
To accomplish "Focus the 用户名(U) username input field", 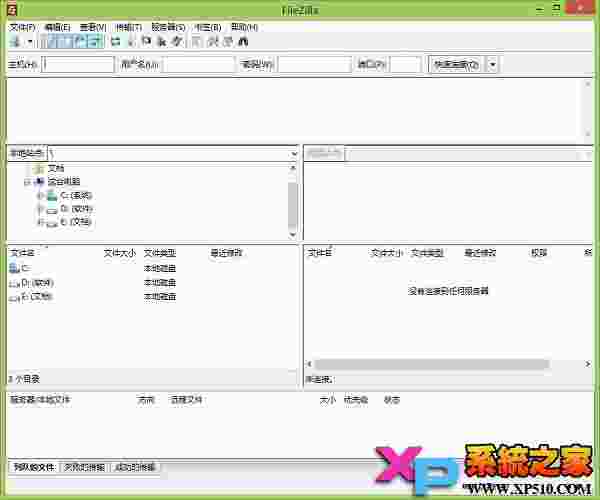I will (198, 64).
